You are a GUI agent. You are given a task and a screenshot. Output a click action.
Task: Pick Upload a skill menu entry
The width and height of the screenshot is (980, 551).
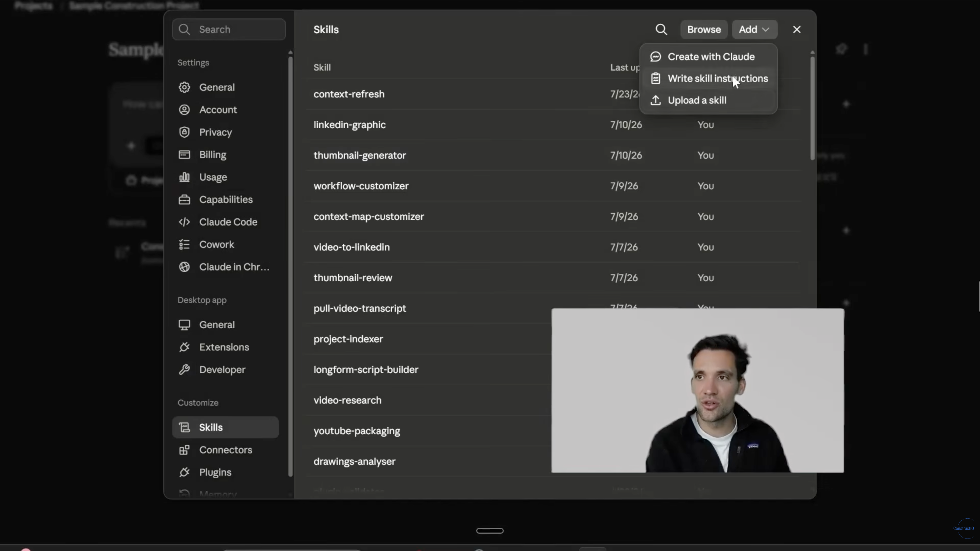[708, 101]
